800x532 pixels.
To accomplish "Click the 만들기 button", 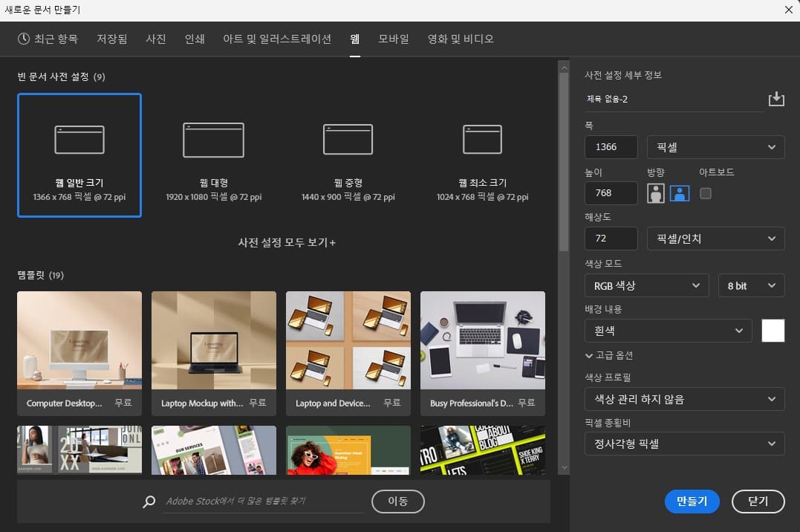I will (x=692, y=501).
